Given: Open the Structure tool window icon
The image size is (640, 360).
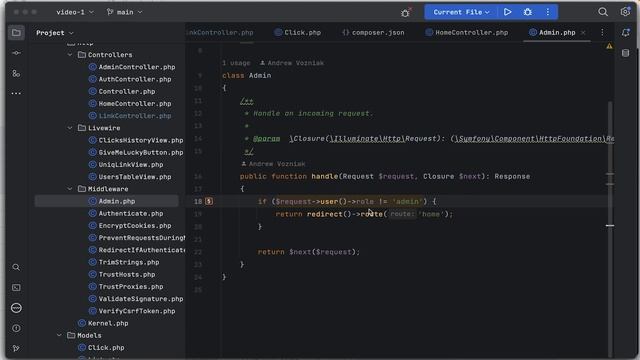Looking at the screenshot, I should pos(16,73).
